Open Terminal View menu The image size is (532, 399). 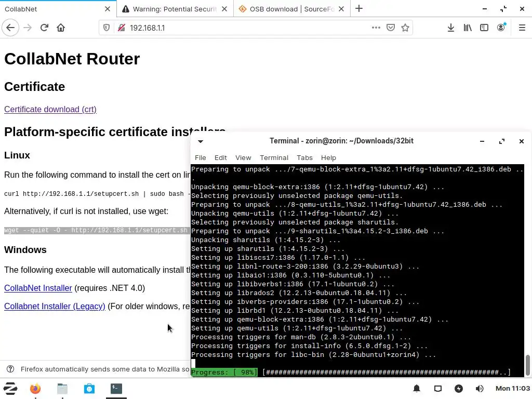click(x=243, y=158)
